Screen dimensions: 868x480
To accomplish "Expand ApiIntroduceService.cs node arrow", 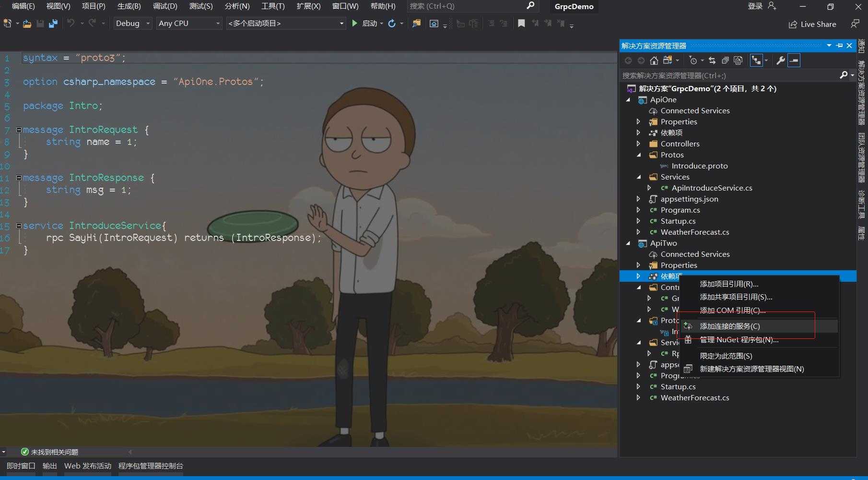I will [649, 188].
